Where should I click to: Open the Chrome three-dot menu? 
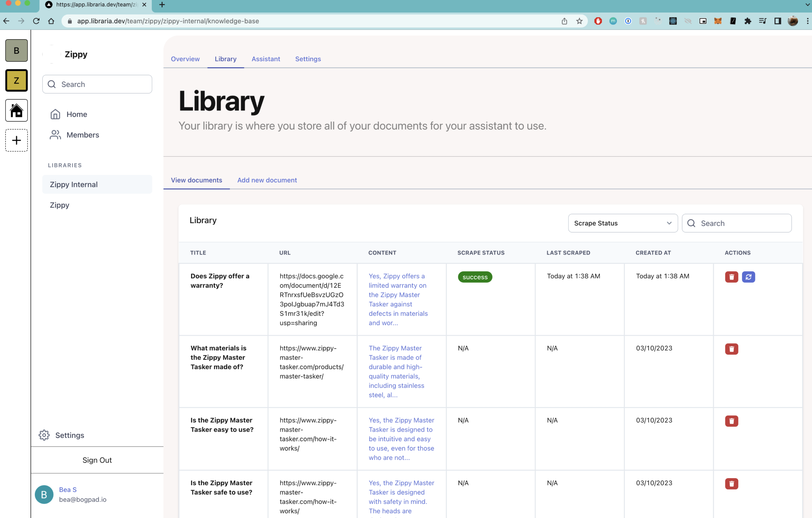(x=808, y=21)
